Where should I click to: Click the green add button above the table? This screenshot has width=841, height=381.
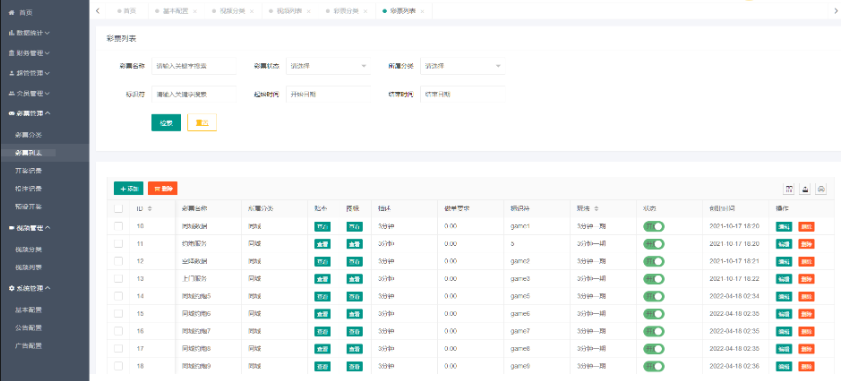(129, 188)
